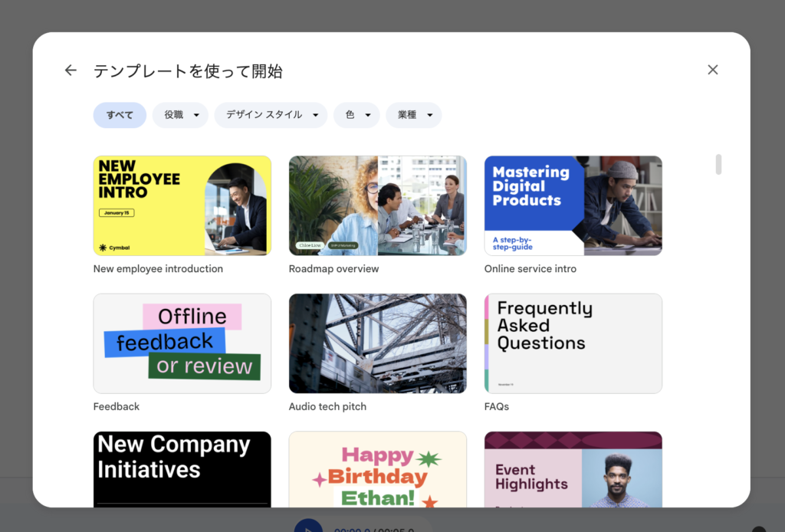This screenshot has height=532, width=785.
Task: Click the back arrow icon
Action: pos(71,71)
